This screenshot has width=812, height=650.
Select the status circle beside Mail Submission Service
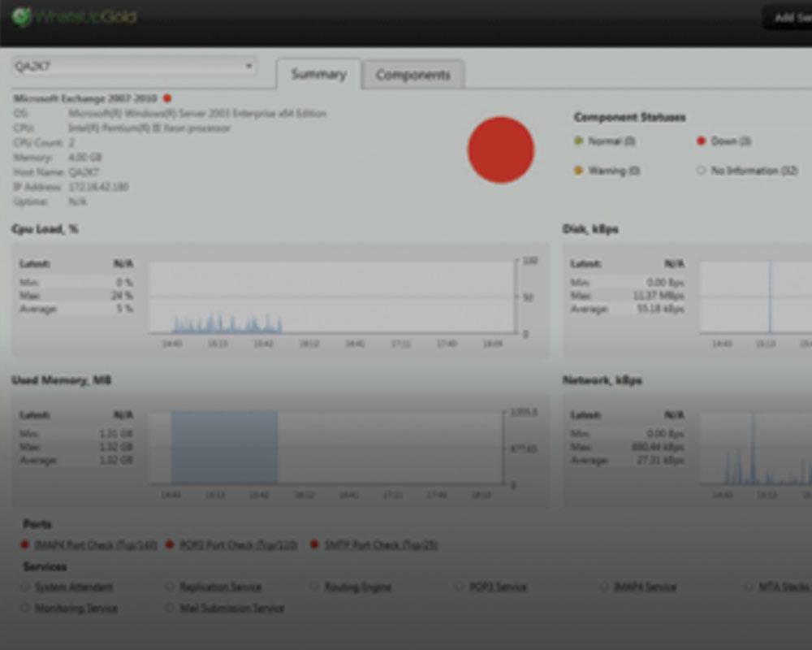(170, 608)
